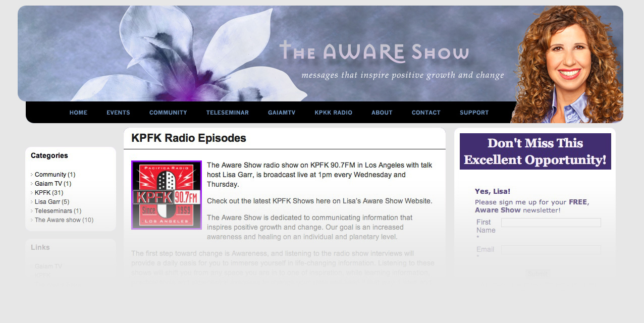Click the Don't Miss This Excellent Opportunity banner

(535, 151)
